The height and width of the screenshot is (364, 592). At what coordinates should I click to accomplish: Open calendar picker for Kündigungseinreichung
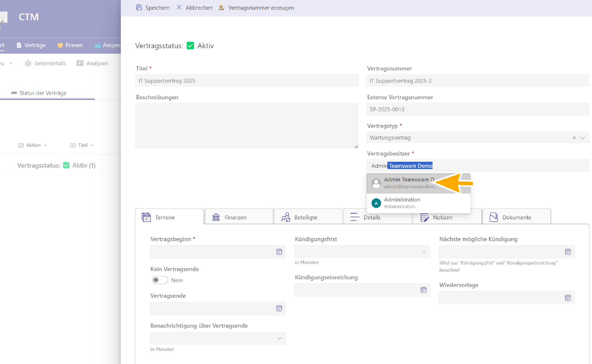tap(423, 290)
